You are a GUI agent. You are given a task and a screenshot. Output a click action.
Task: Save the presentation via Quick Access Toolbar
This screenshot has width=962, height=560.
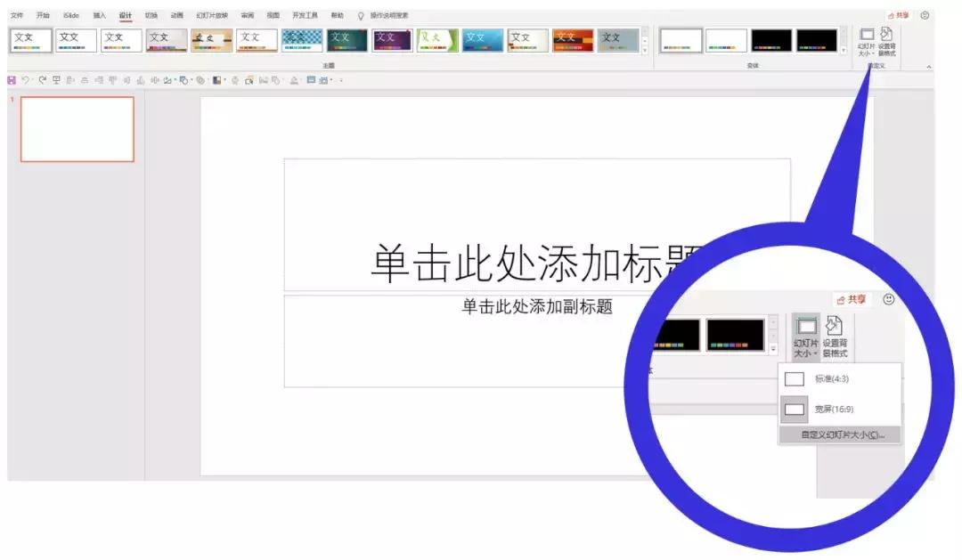coord(9,79)
